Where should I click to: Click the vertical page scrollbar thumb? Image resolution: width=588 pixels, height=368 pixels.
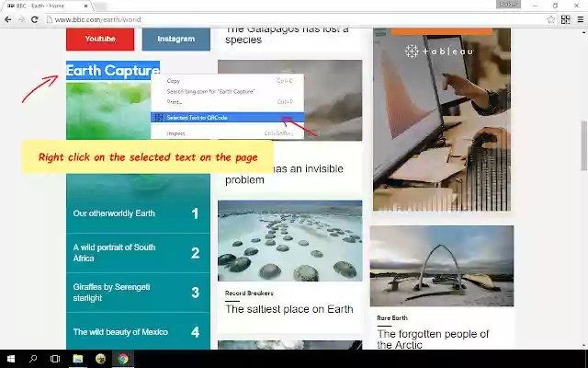(x=584, y=145)
